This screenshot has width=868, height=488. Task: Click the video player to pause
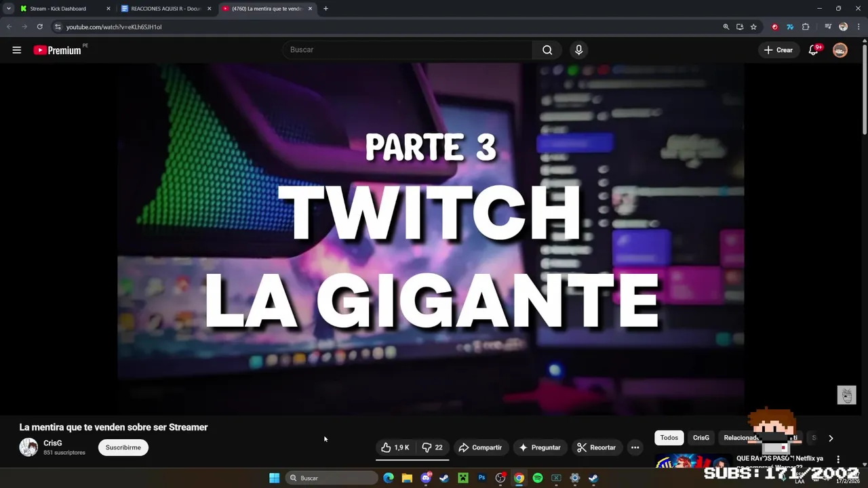[x=431, y=239]
